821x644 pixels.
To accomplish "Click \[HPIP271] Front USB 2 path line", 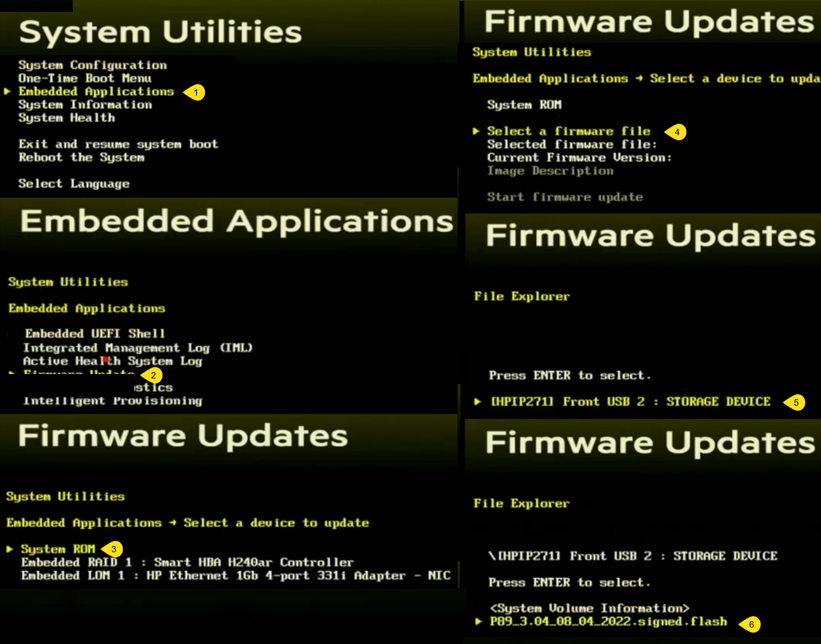I will pyautogui.click(x=633, y=556).
